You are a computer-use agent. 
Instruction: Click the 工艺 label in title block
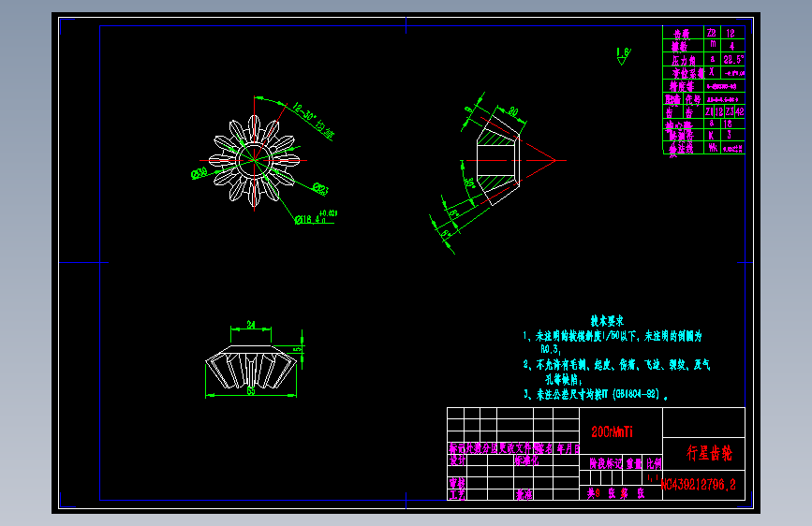pos(457,494)
